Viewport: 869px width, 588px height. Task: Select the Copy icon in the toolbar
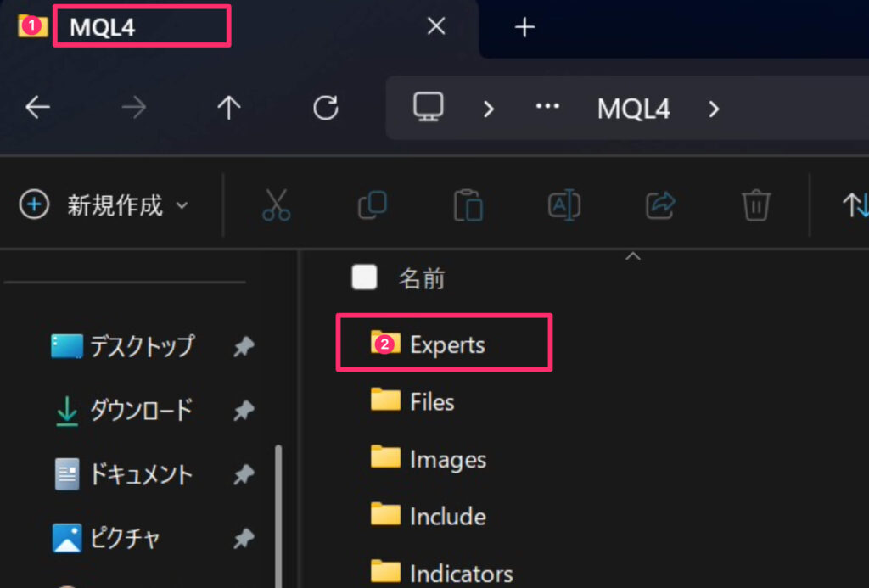(x=372, y=204)
